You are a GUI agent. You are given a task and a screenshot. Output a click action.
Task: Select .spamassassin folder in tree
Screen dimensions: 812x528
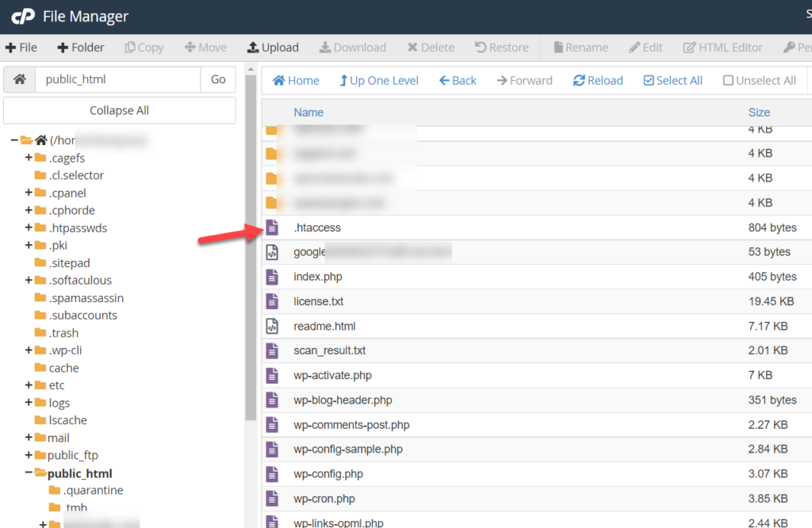coord(86,298)
